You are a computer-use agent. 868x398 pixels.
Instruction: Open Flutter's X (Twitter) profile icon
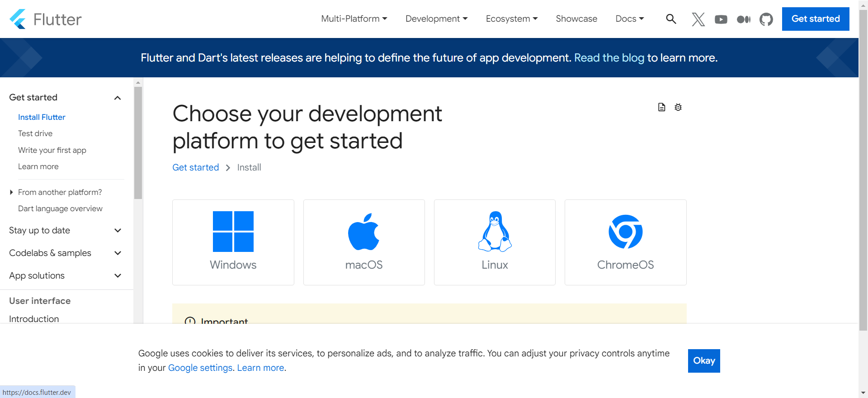coord(698,19)
